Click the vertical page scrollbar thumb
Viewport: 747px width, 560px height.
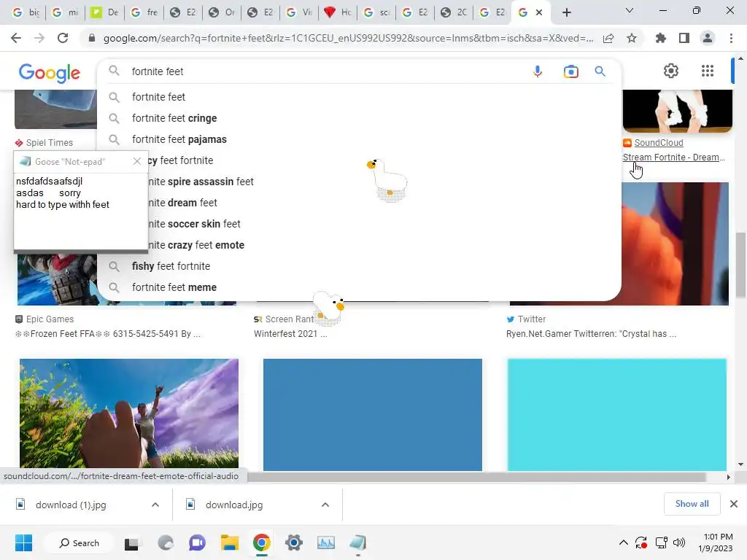pyautogui.click(x=740, y=265)
